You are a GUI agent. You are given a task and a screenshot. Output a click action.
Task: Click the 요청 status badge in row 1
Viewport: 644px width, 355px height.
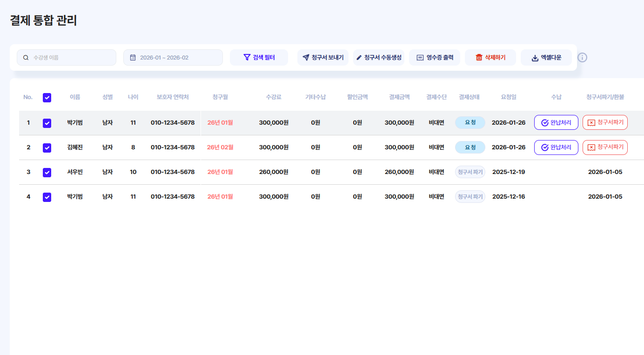pyautogui.click(x=470, y=122)
